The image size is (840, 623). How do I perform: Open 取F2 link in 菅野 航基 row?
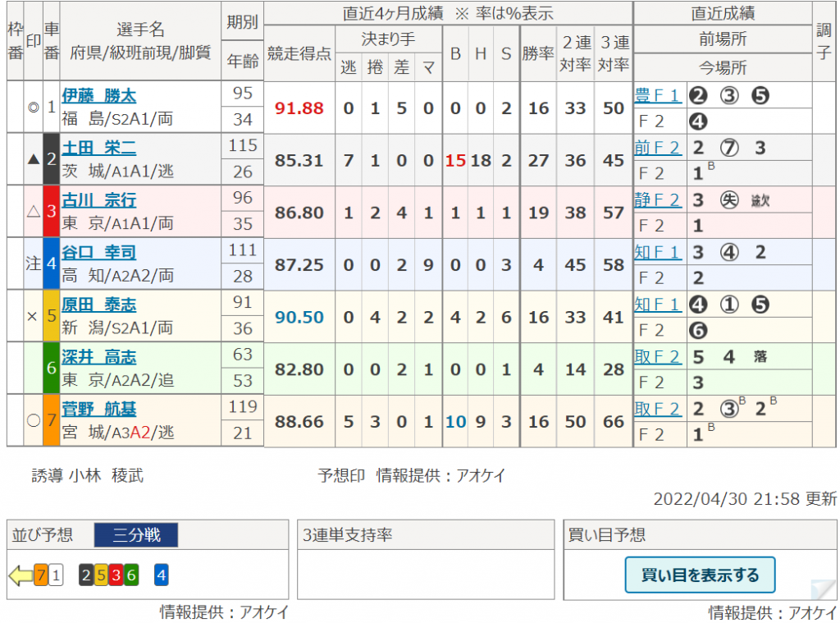[x=657, y=409]
